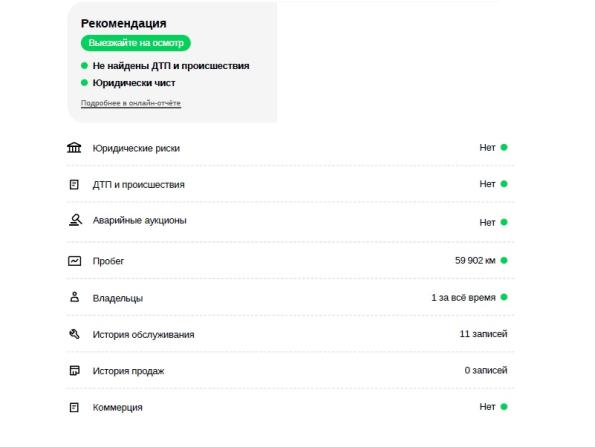Click the 11 записей service history count
The width and height of the screenshot is (595, 447).
coord(483,334)
